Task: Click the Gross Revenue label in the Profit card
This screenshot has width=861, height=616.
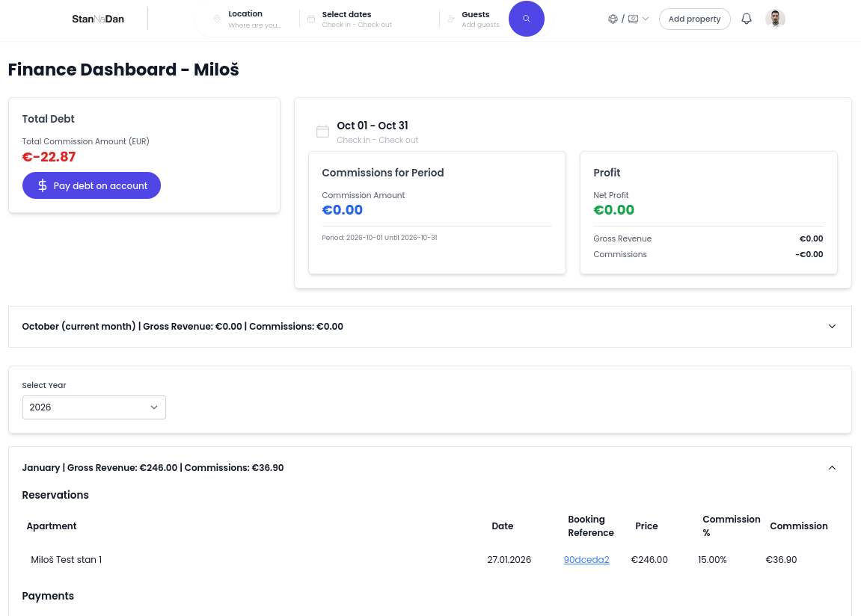Action: (x=622, y=238)
